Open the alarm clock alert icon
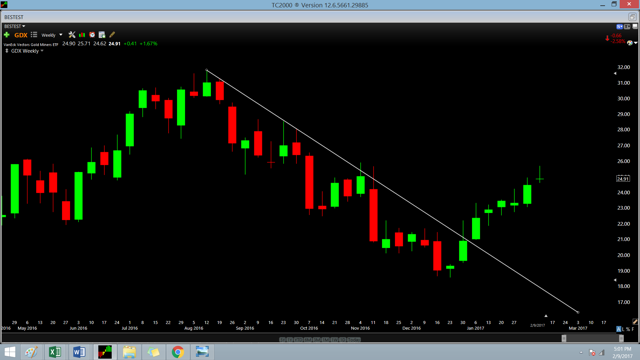This screenshot has height=360, width=640. [x=92, y=35]
